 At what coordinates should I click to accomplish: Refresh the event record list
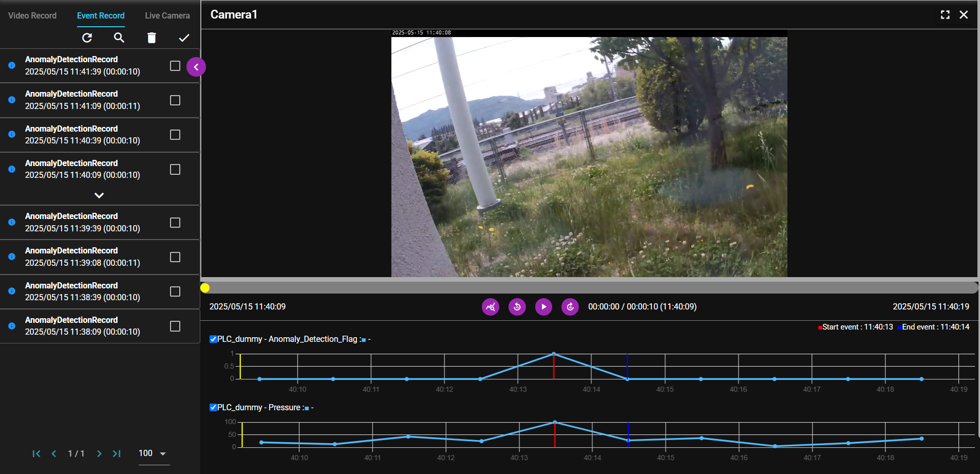pos(87,38)
